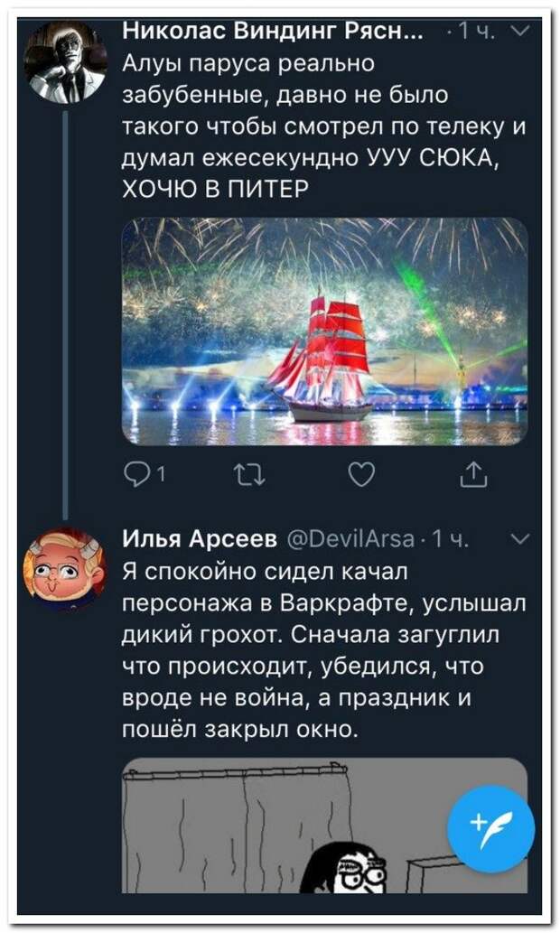View the red-sailed ship fireworks photo
Screen dimensions: 560x933
pos(325,331)
